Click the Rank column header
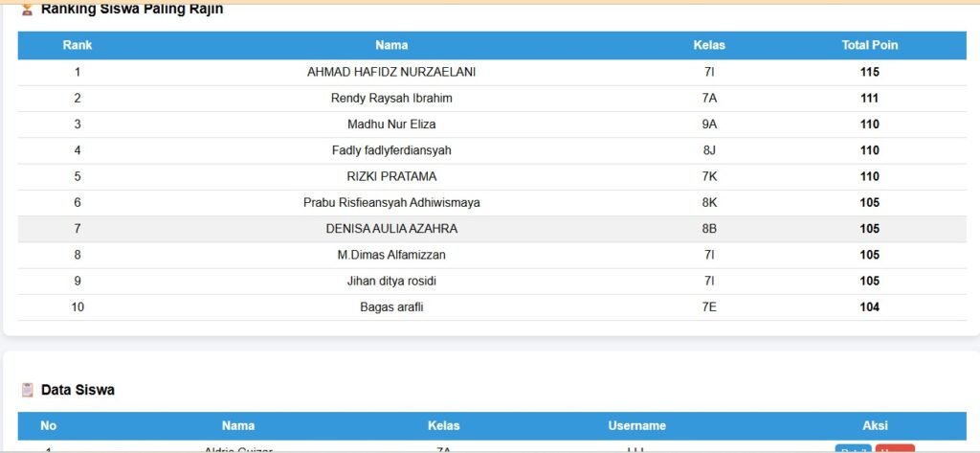This screenshot has width=980, height=453. [78, 45]
